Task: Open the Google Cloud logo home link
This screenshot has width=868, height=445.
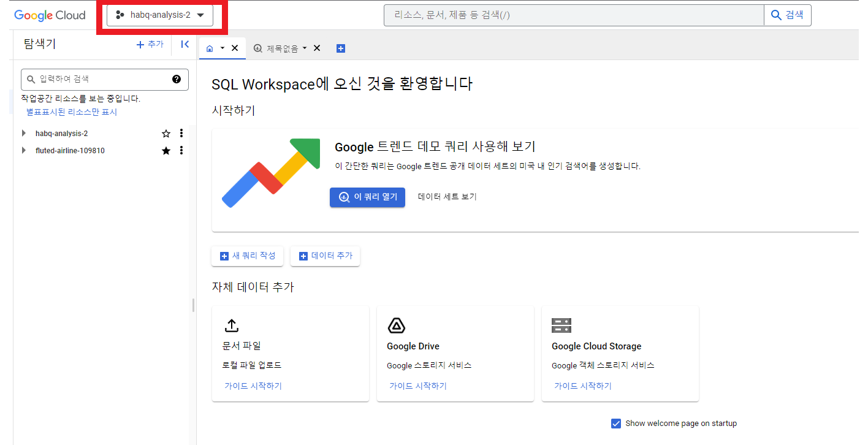Action: [x=50, y=15]
